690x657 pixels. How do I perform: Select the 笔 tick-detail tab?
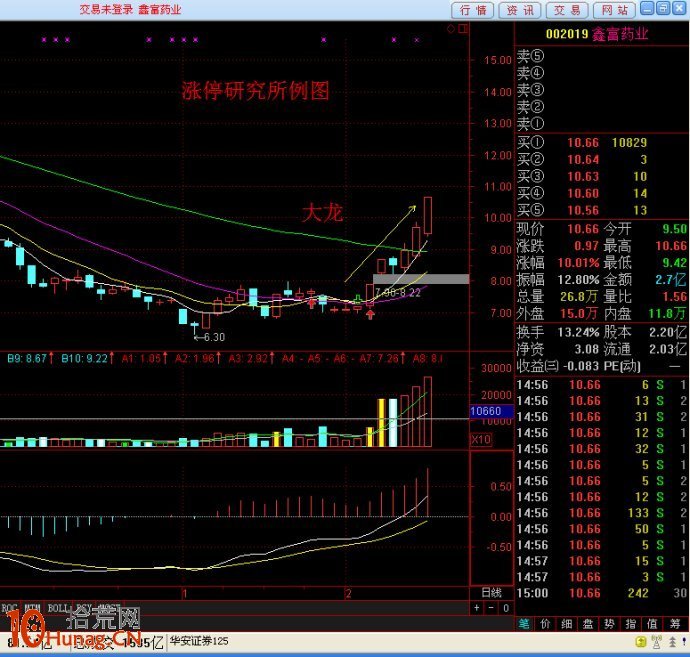[x=524, y=624]
